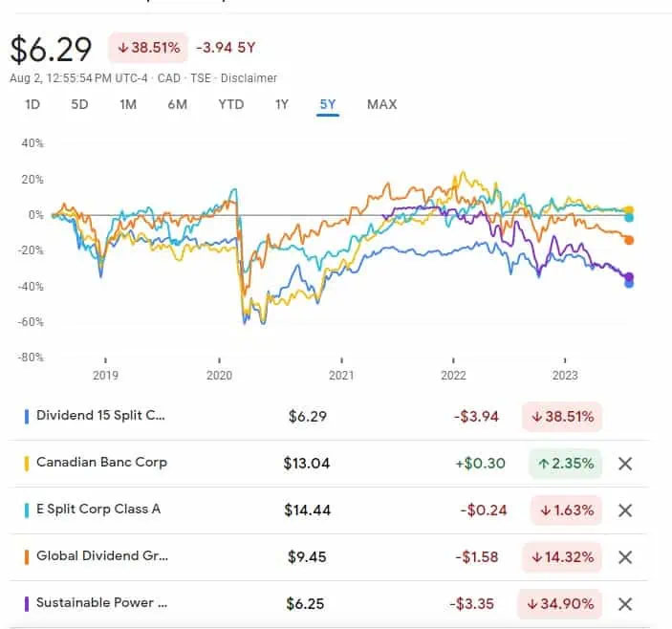Open Sustainable Power stock row
The width and height of the screenshot is (672, 629).
coord(328,604)
